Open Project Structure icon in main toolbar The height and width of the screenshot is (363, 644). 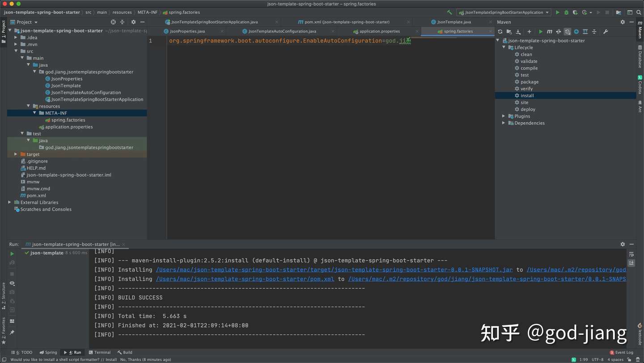pyautogui.click(x=619, y=13)
